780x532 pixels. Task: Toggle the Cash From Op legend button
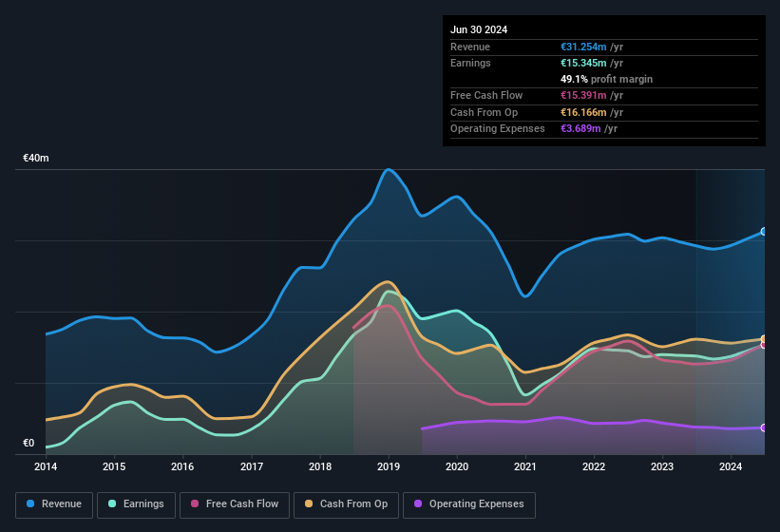[346, 504]
